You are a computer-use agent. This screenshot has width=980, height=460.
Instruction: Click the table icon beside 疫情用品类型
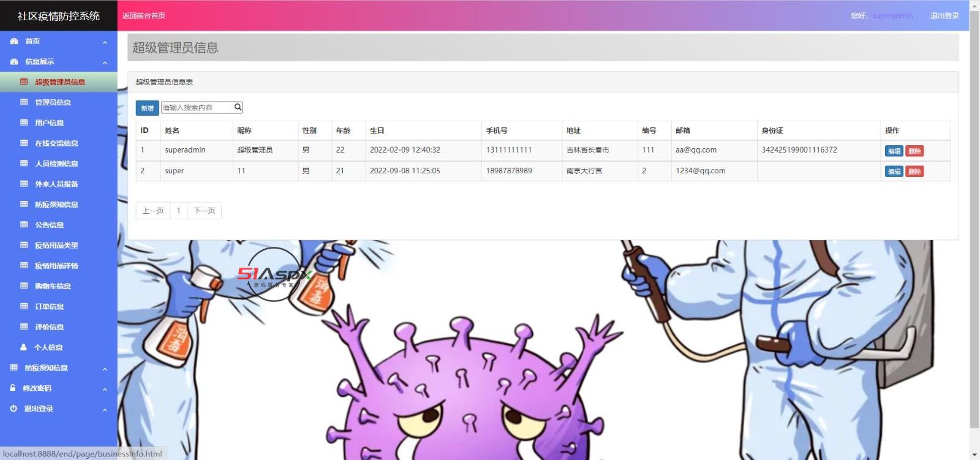pyautogui.click(x=24, y=245)
